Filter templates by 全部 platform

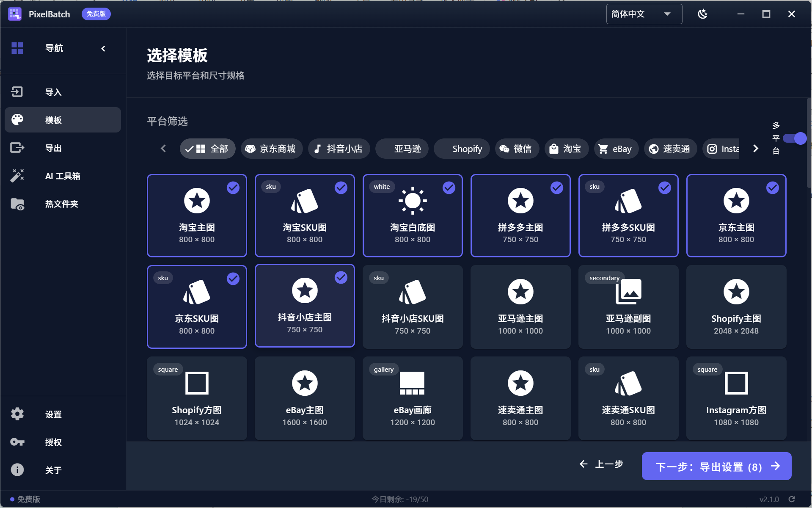(x=207, y=149)
